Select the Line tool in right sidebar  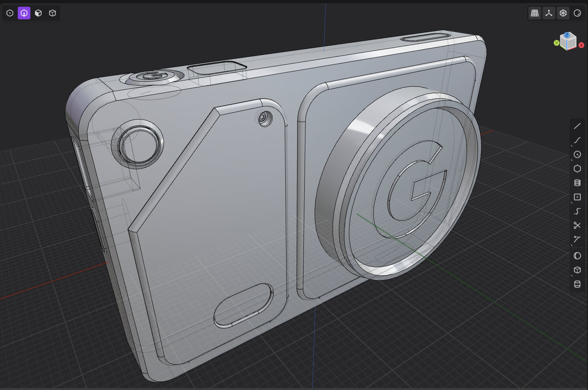[x=577, y=125]
